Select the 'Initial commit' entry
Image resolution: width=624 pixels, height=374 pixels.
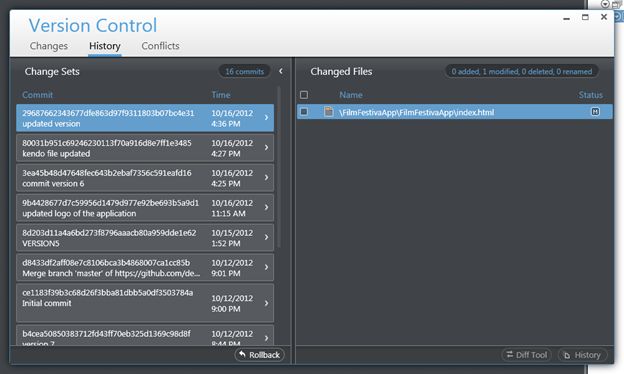(x=145, y=303)
